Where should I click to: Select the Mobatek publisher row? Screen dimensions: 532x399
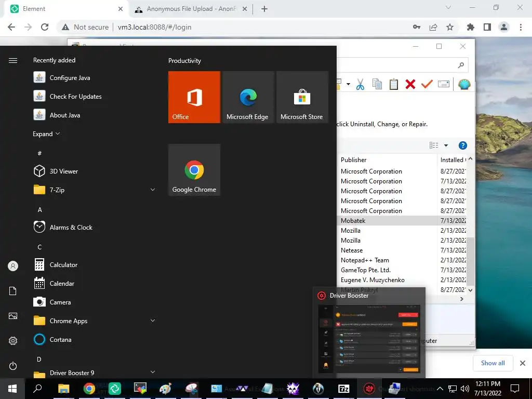click(x=402, y=220)
